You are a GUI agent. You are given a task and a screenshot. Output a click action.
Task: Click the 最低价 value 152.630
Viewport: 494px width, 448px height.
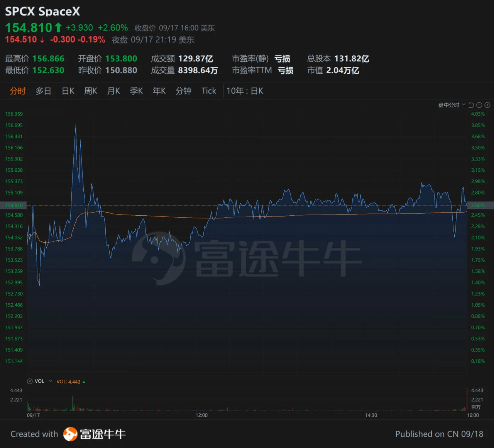point(48,70)
